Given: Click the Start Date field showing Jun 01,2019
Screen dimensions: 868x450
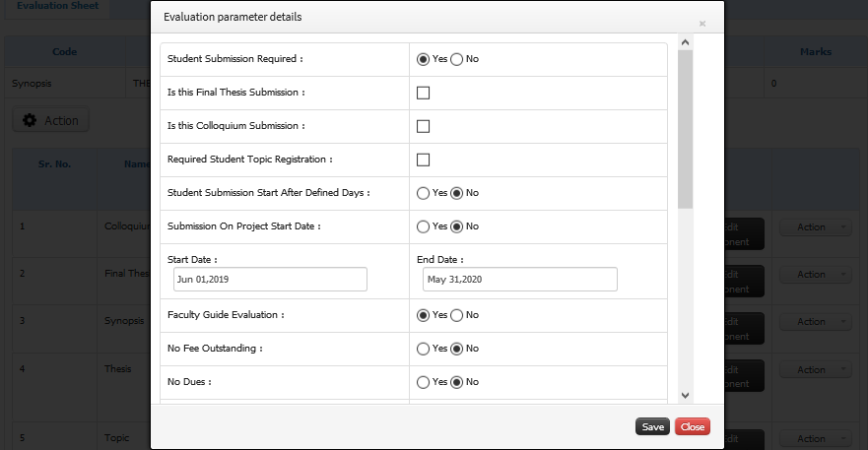Looking at the screenshot, I should tap(270, 279).
